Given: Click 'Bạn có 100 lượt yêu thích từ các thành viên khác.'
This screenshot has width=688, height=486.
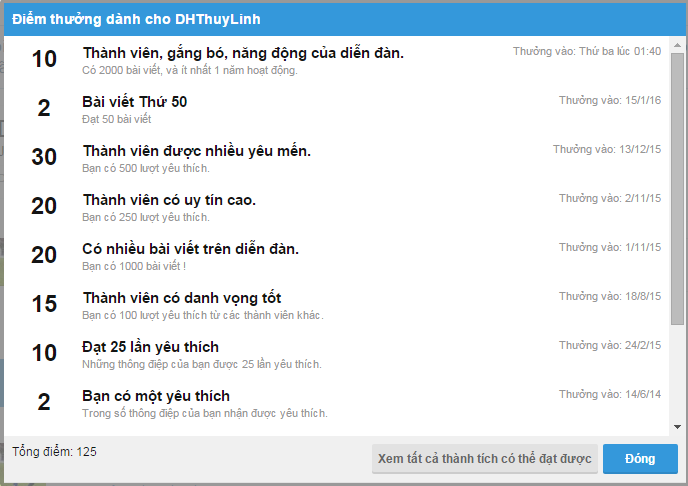Looking at the screenshot, I should (203, 315).
